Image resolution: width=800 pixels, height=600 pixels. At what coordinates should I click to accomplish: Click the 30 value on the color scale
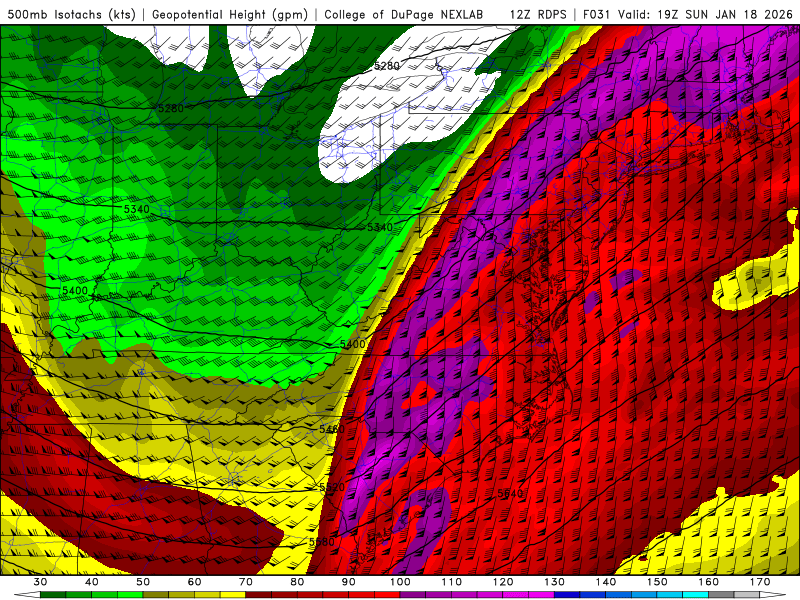(40, 582)
